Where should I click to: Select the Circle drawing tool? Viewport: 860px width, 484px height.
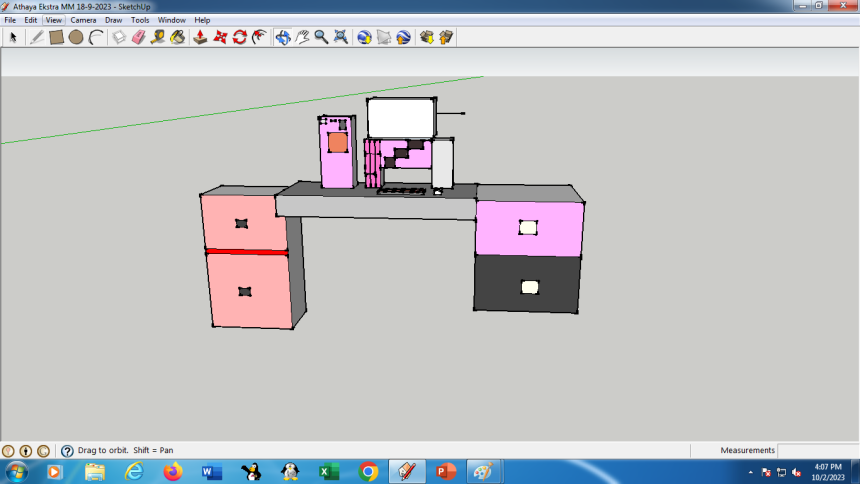pyautogui.click(x=76, y=37)
